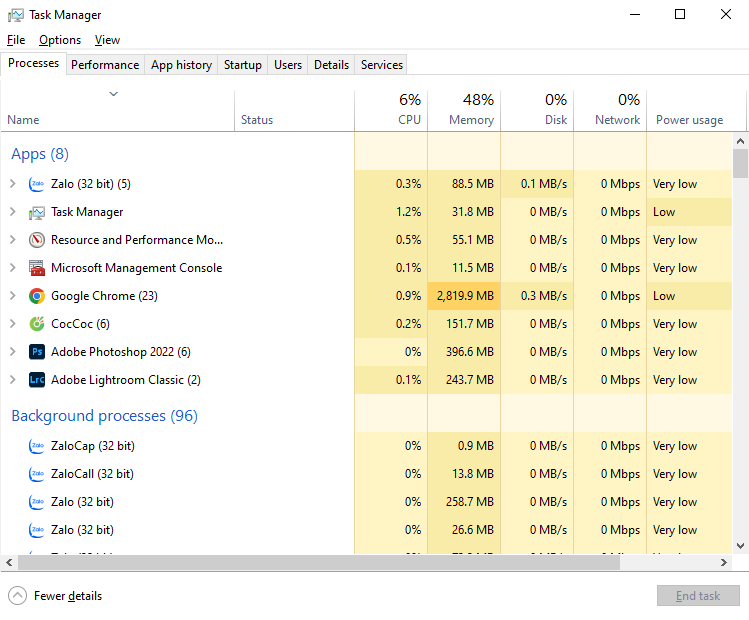Click the vertical scrollbar down arrow
749x620 pixels.
tap(740, 545)
